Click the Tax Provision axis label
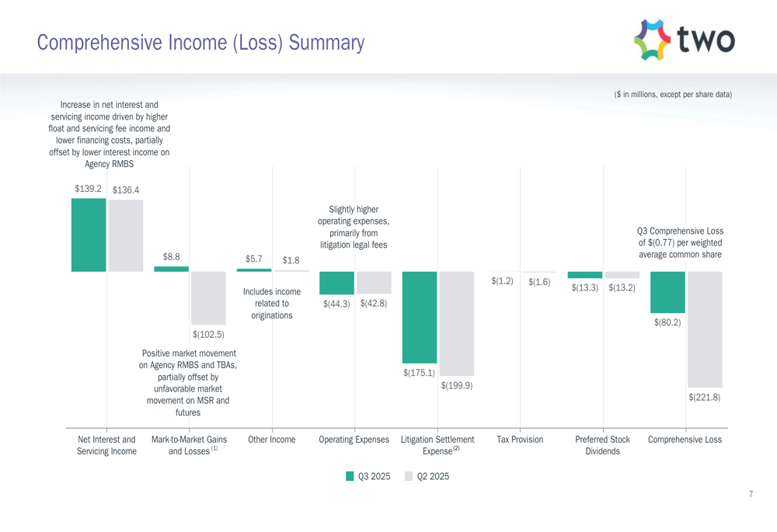This screenshot has height=532, width=777. [x=520, y=440]
